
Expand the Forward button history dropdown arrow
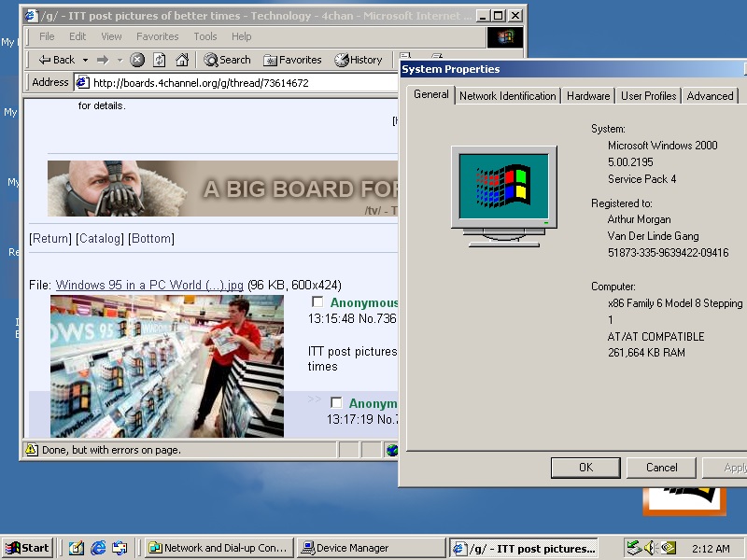pyautogui.click(x=120, y=60)
